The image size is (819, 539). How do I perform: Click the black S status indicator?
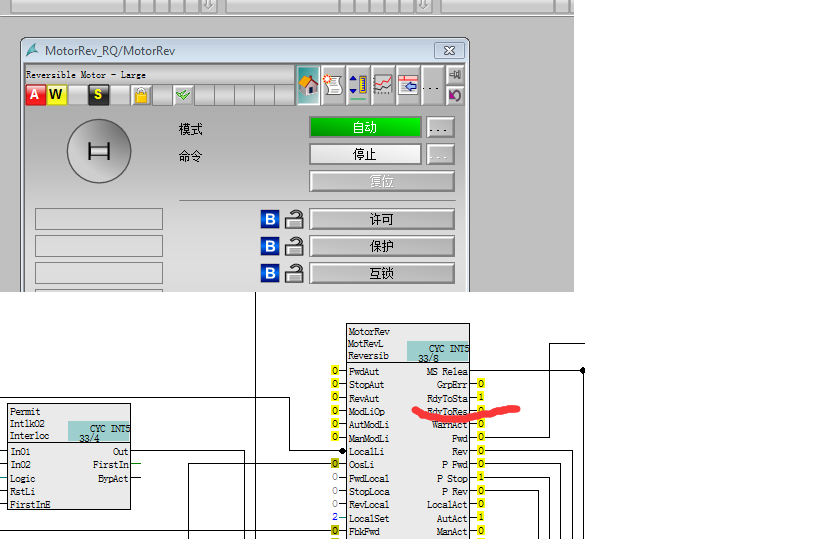tap(98, 95)
